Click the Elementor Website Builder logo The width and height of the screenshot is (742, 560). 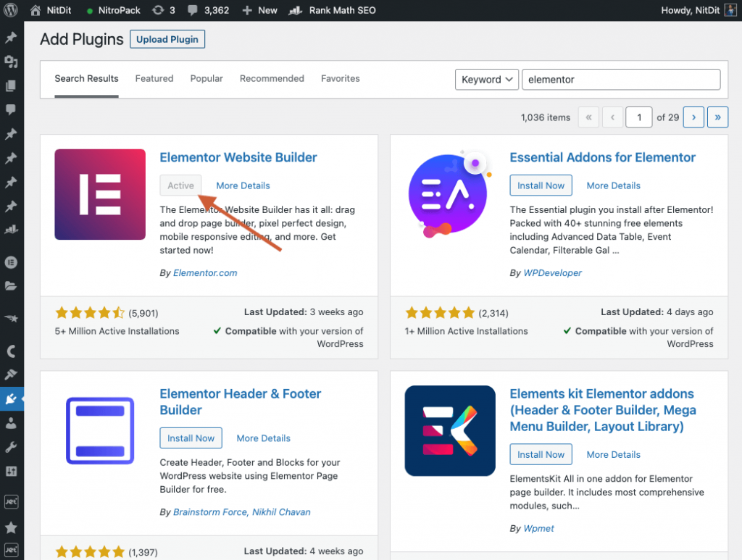coord(100,194)
